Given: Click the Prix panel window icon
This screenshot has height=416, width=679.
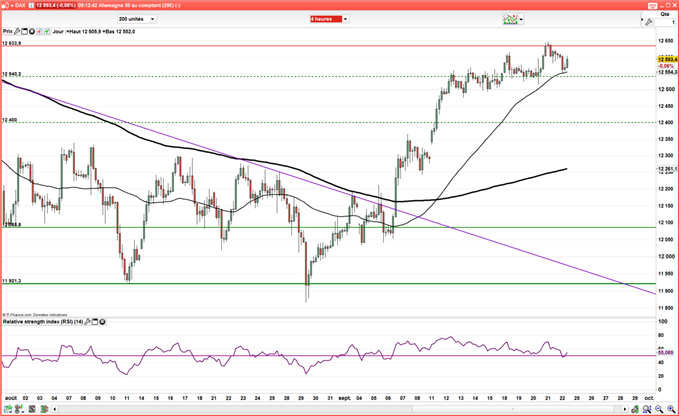Looking at the screenshot, I should pyautogui.click(x=24, y=31).
